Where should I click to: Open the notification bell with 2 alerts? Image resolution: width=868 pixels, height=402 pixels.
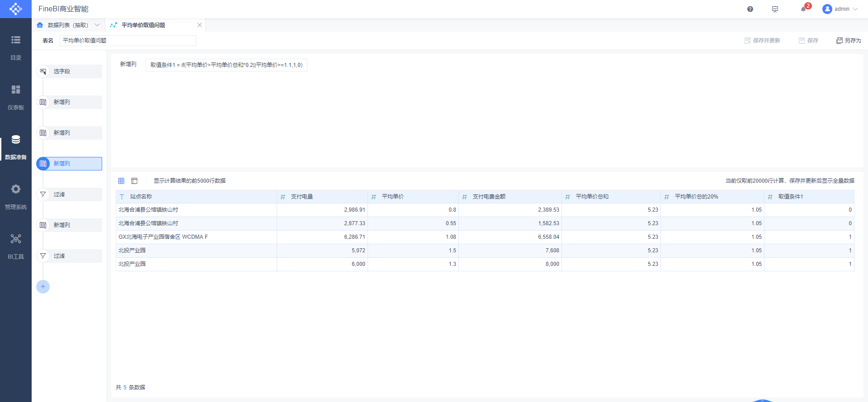(x=804, y=8)
